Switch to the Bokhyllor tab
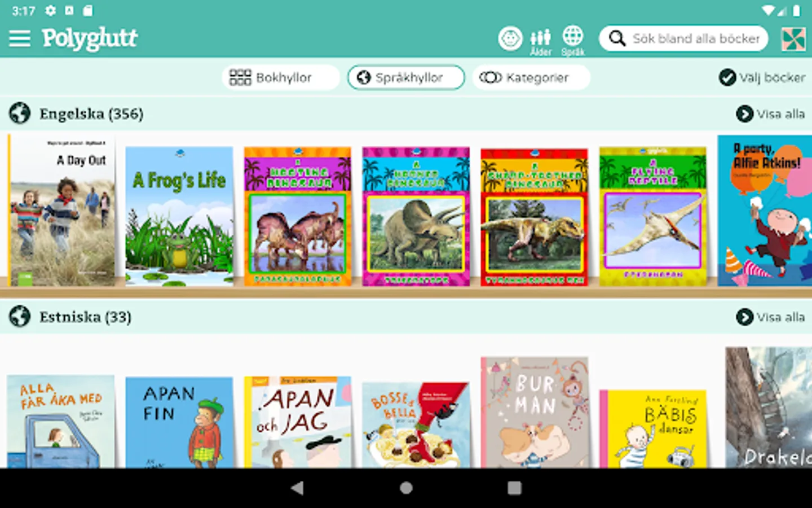Screen dimensions: 812x508 [x=281, y=77]
